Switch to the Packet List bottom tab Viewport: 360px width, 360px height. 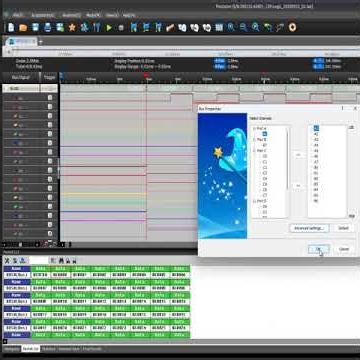coord(30,349)
